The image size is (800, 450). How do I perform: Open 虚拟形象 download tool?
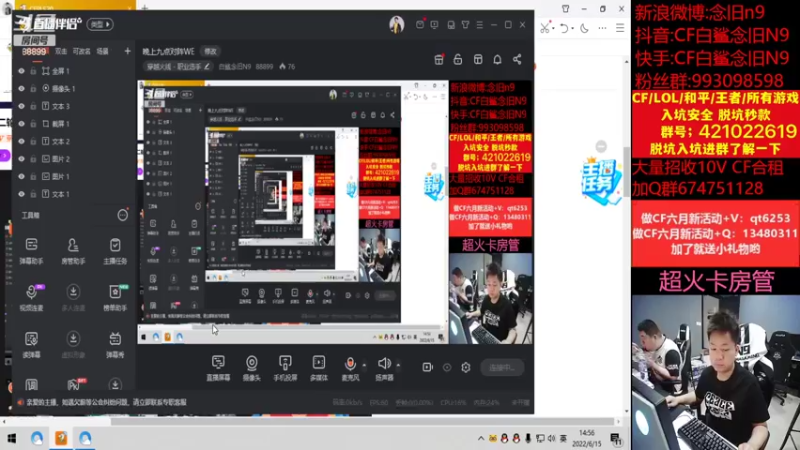(73, 345)
